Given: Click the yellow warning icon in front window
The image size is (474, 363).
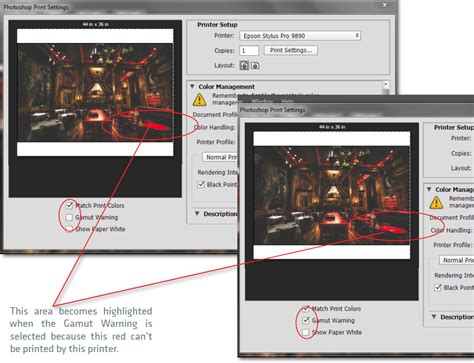Looking at the screenshot, I should pyautogui.click(x=436, y=202).
